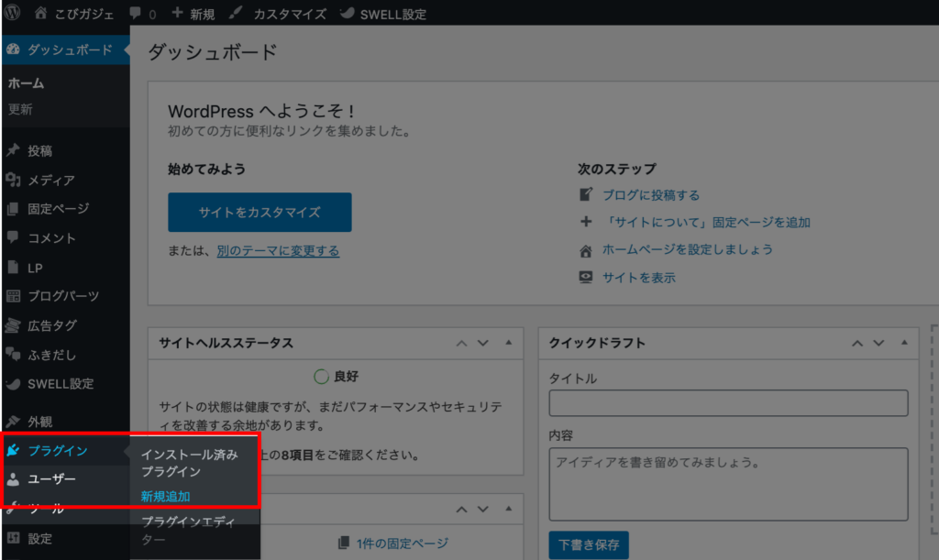This screenshot has height=560, width=939.
Task: Click the 下書き保存 button
Action: pyautogui.click(x=589, y=545)
